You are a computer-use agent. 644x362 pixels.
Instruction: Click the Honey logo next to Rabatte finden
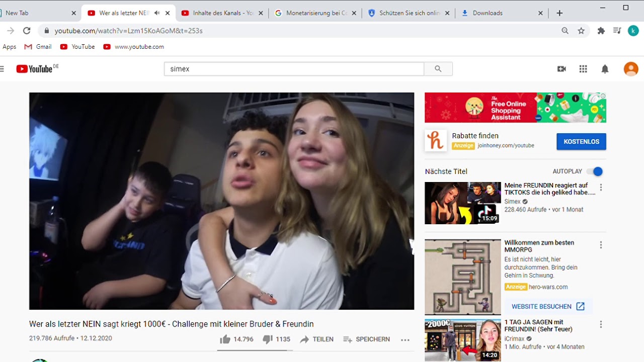click(436, 141)
